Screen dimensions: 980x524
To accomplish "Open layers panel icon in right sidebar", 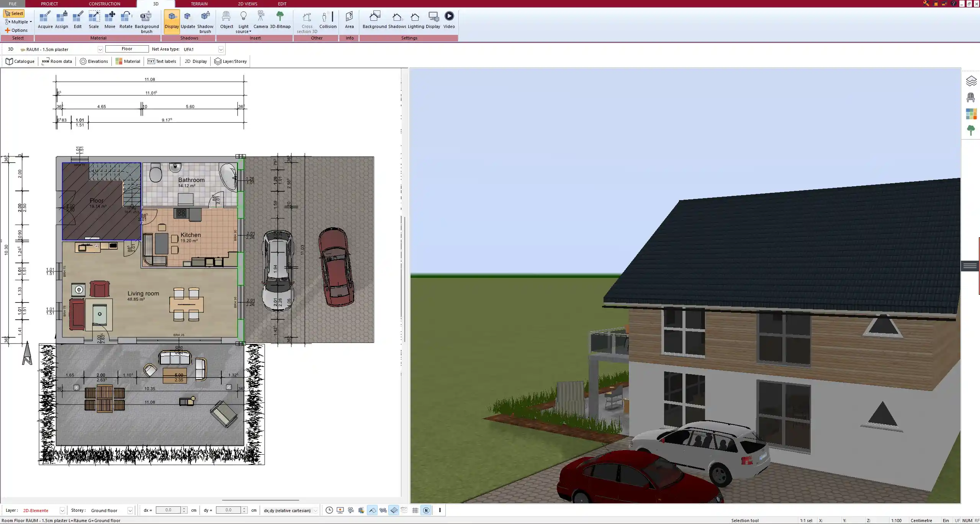I will coord(971,81).
